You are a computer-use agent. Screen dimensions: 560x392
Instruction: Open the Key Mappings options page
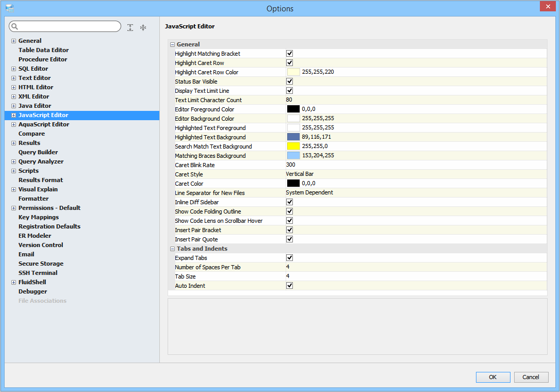click(38, 217)
